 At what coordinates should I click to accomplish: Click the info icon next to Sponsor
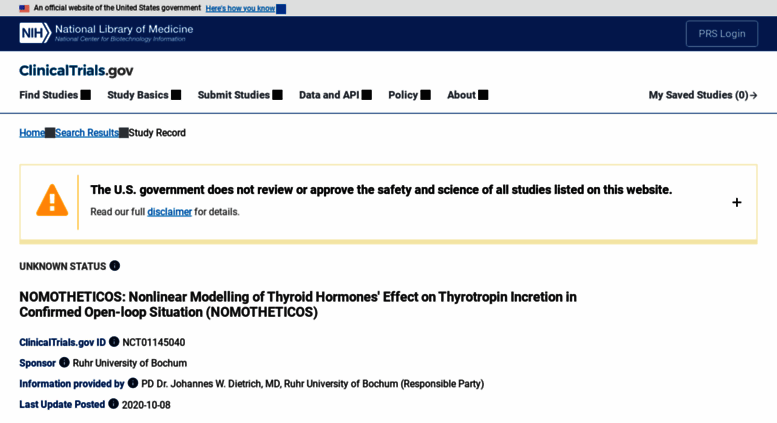point(64,363)
